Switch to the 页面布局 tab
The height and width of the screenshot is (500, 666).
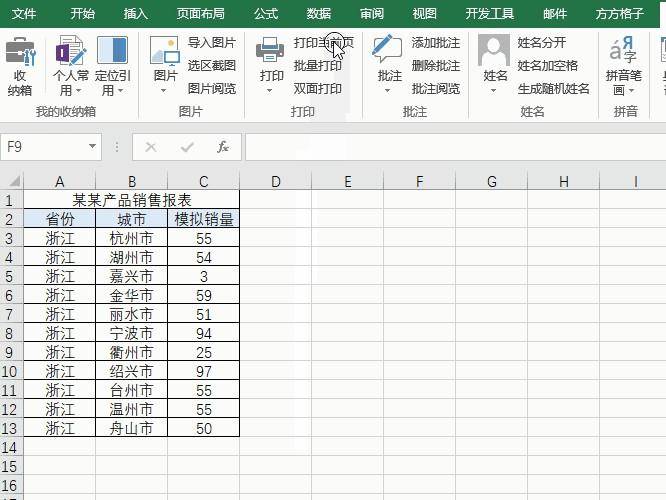(x=200, y=14)
